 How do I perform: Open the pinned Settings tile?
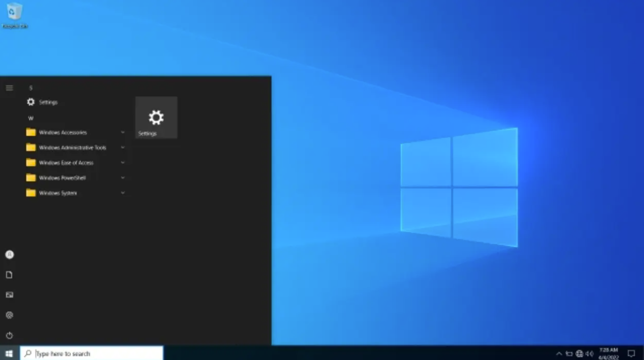click(x=156, y=117)
